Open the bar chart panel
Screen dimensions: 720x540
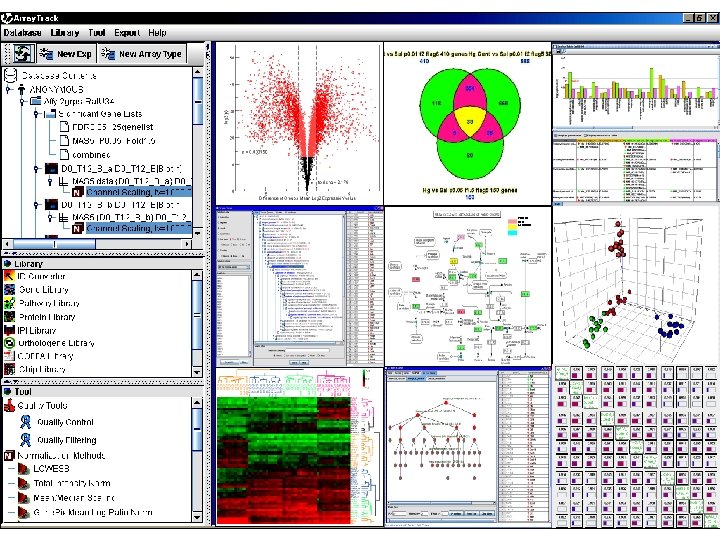636,86
